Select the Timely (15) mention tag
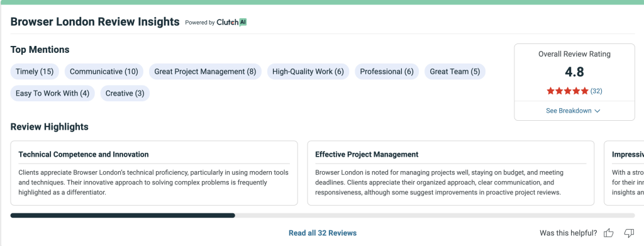Screen dimensions: 644x246 point(35,72)
